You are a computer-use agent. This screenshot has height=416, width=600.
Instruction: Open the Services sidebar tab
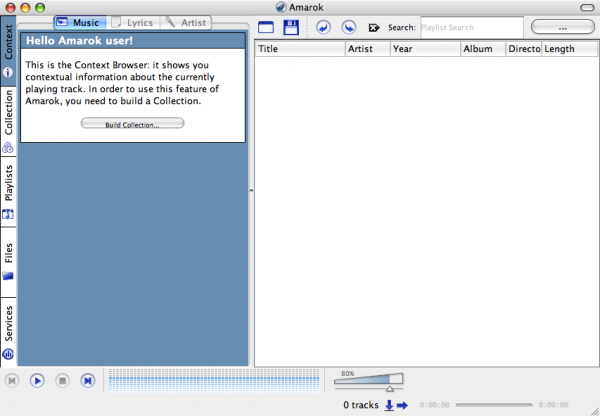[8, 332]
